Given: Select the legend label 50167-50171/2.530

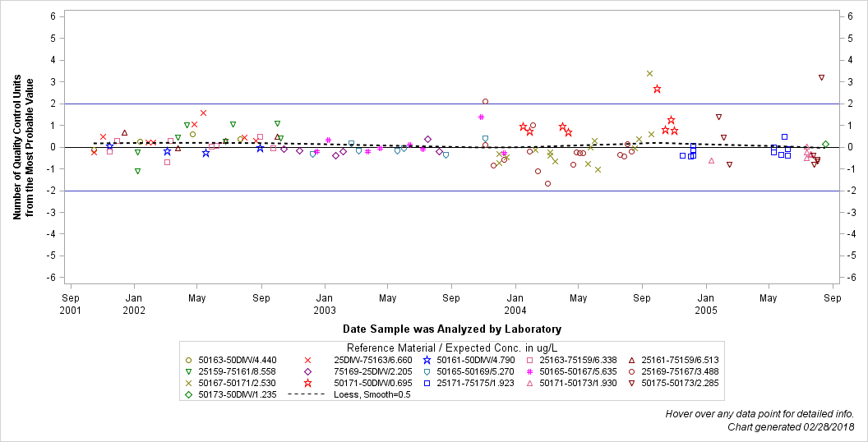Looking at the screenshot, I should pos(237,384).
